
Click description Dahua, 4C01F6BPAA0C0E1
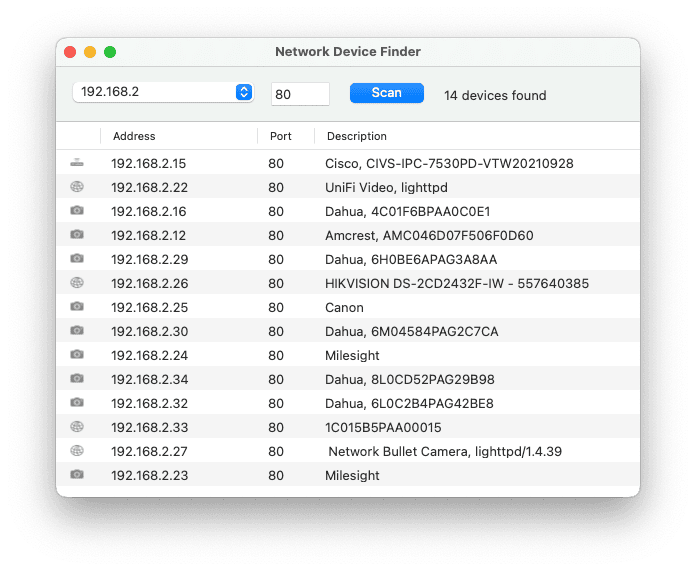[x=407, y=212]
